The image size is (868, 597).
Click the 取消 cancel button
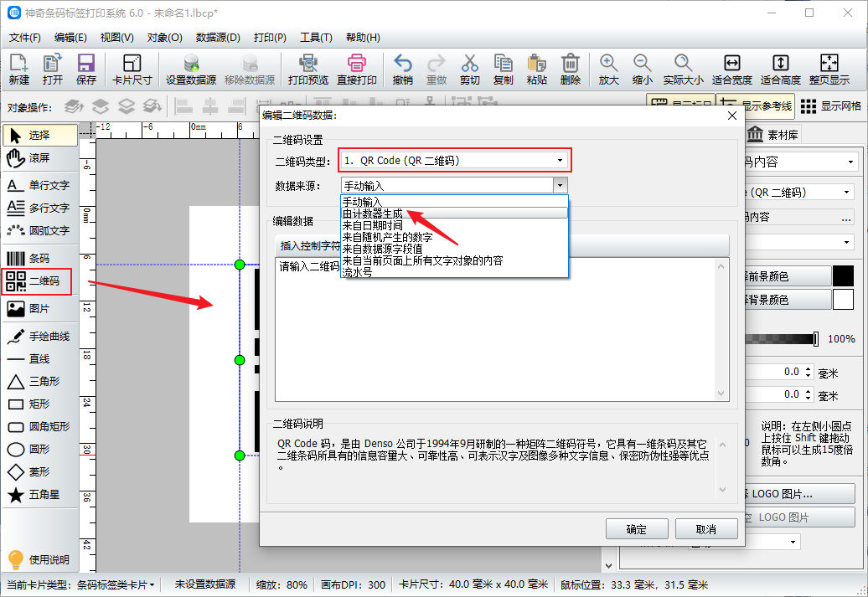click(x=705, y=529)
